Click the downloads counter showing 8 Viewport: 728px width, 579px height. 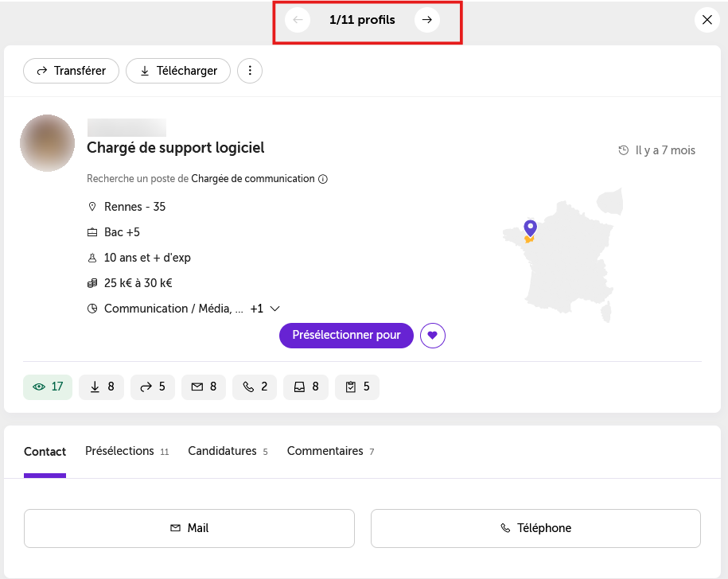click(101, 387)
